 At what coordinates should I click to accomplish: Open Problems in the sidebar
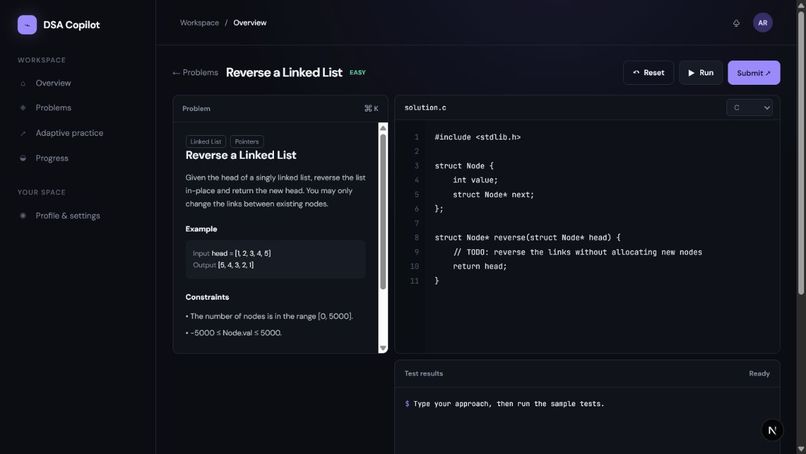(x=53, y=107)
